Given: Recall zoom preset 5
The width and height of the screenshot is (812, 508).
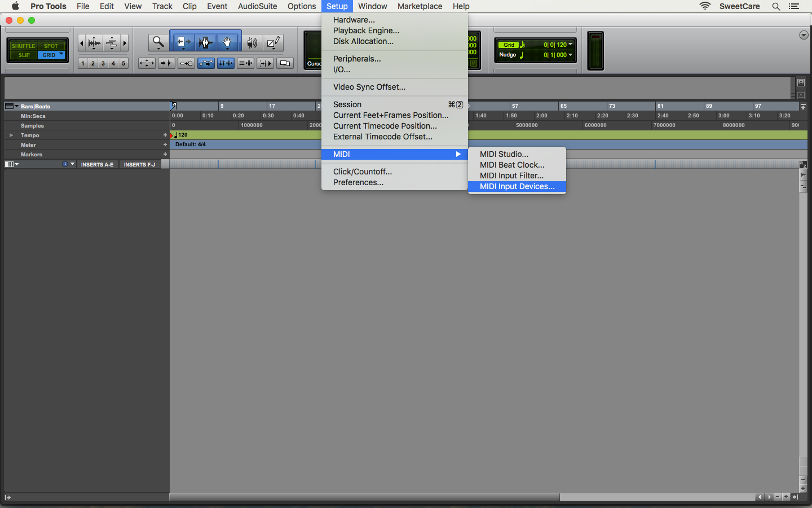Looking at the screenshot, I should (123, 63).
